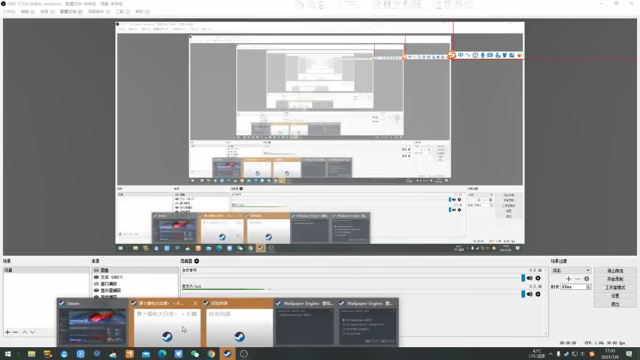Screen dimensions: 640x360
Task: Open the Windows notification center
Action: pyautogui.click(x=629, y=354)
